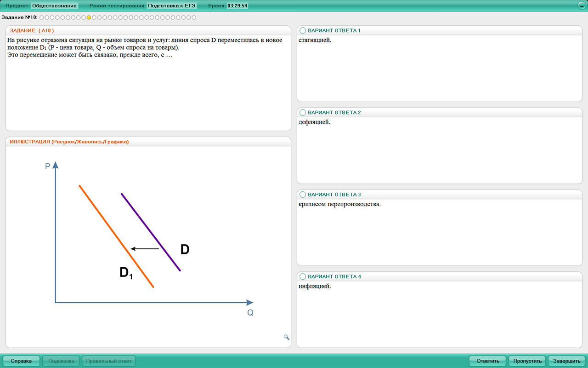Click the Подсказка hint button
The width and height of the screenshot is (588, 368).
pos(61,361)
